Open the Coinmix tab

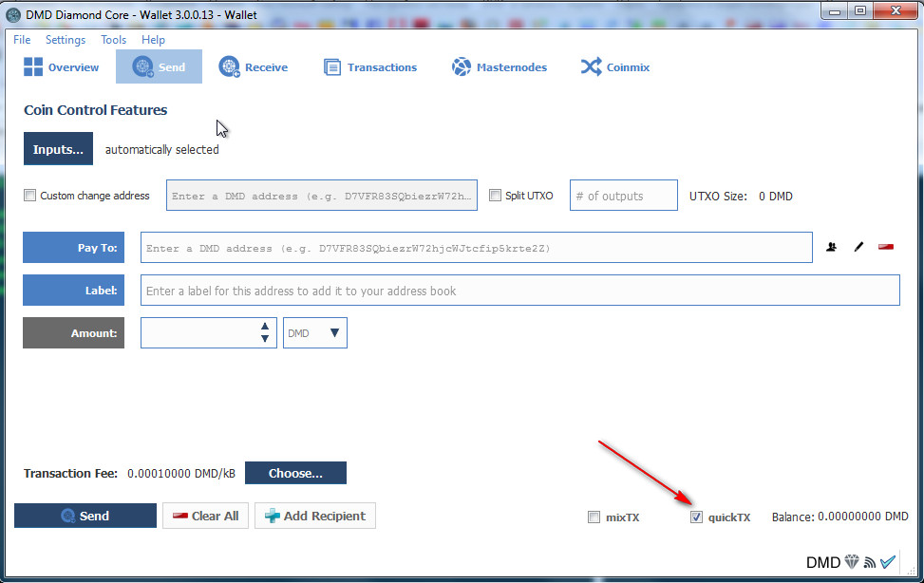[x=615, y=67]
